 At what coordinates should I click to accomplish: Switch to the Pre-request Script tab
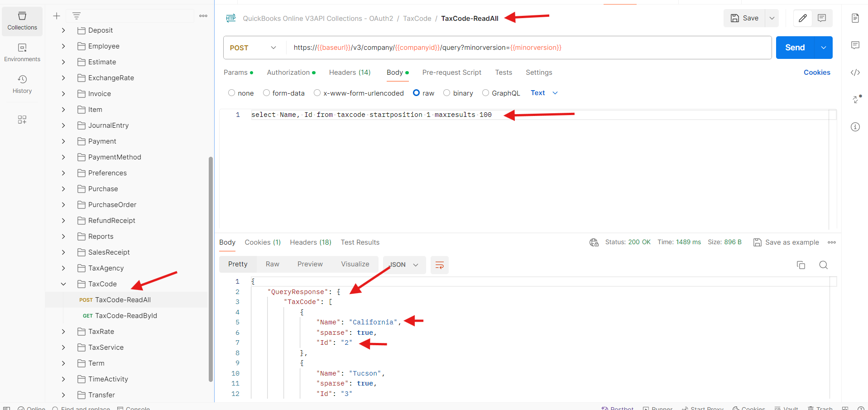451,72
